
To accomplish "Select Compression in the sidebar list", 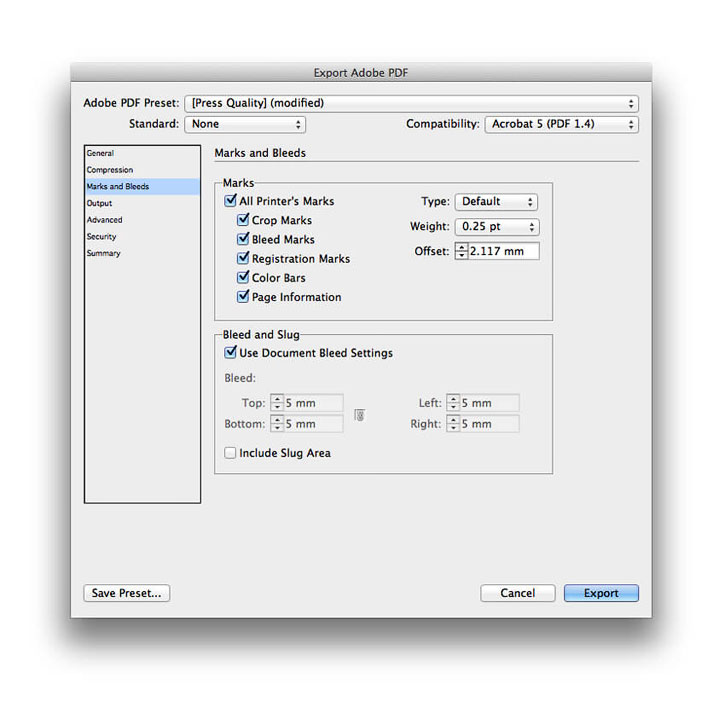I will point(142,170).
